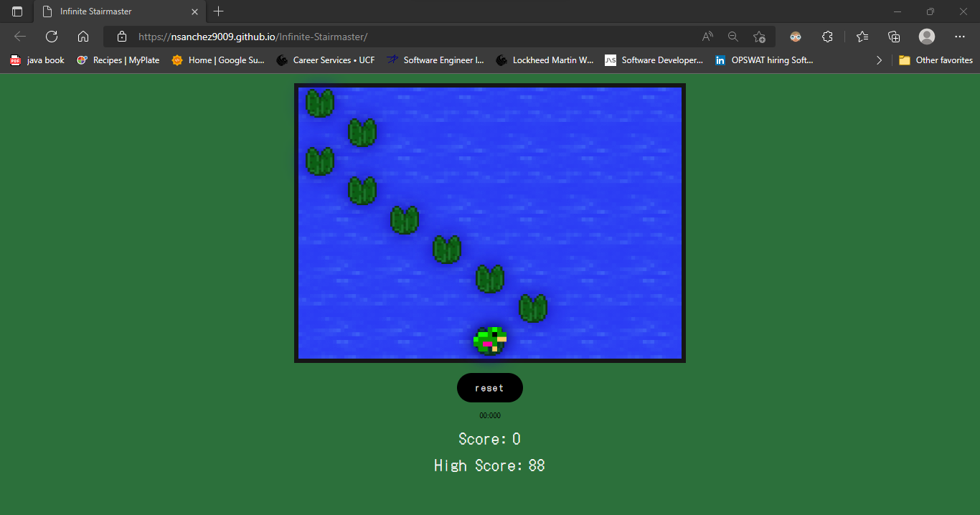980x515 pixels.
Task: Click the user profile avatar
Action: click(927, 37)
